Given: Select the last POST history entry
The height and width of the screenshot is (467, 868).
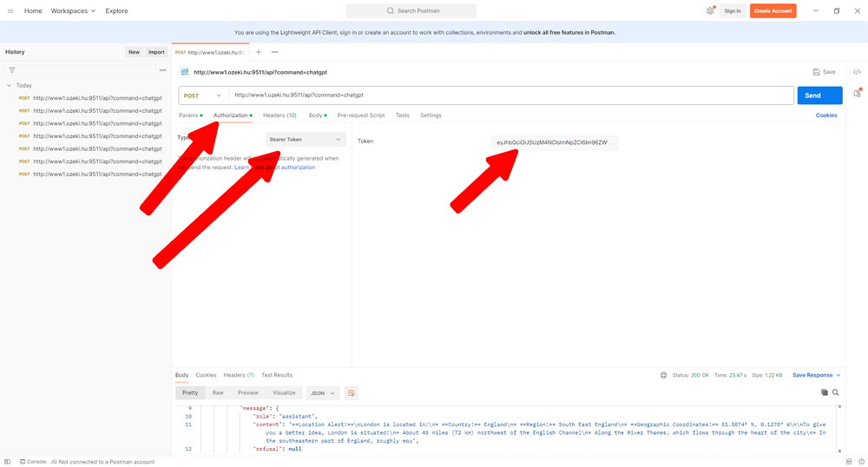Looking at the screenshot, I should click(90, 174).
